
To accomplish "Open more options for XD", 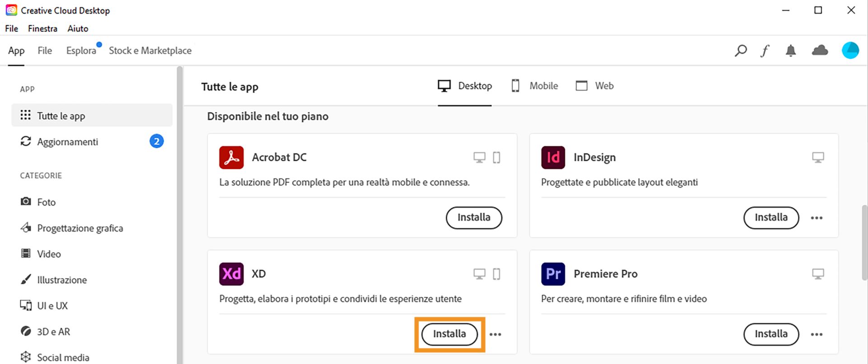I will tap(495, 335).
